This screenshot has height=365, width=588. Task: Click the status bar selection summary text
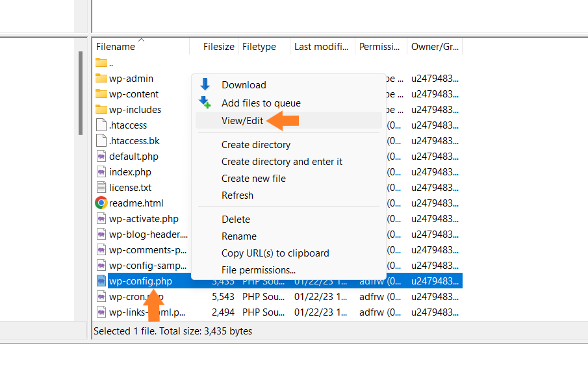pyautogui.click(x=173, y=331)
